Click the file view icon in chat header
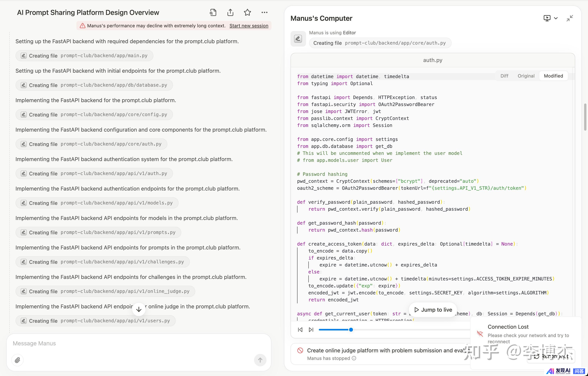This screenshot has height=376, width=588. click(213, 12)
